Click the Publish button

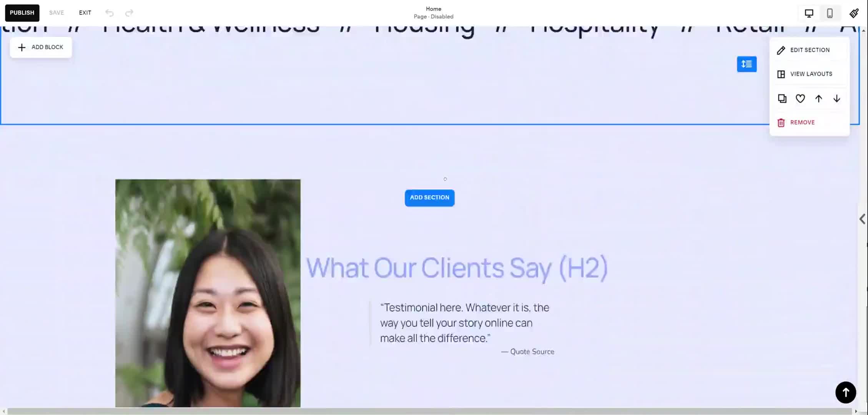point(22,13)
